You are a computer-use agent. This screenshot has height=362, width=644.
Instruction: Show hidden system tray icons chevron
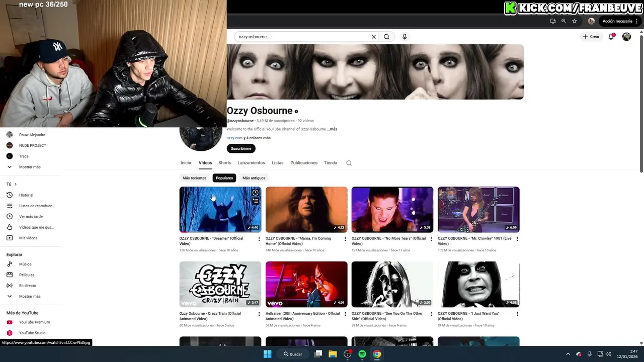pos(568,354)
